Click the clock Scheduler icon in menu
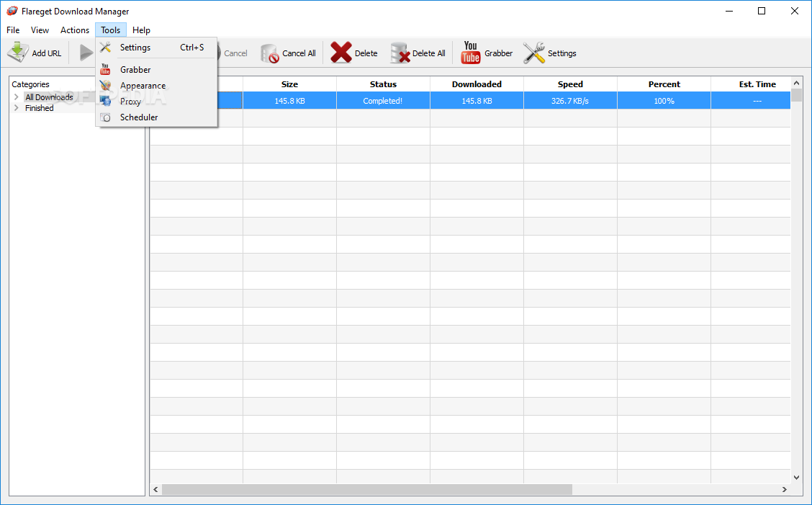Image resolution: width=812 pixels, height=505 pixels. 105,117
